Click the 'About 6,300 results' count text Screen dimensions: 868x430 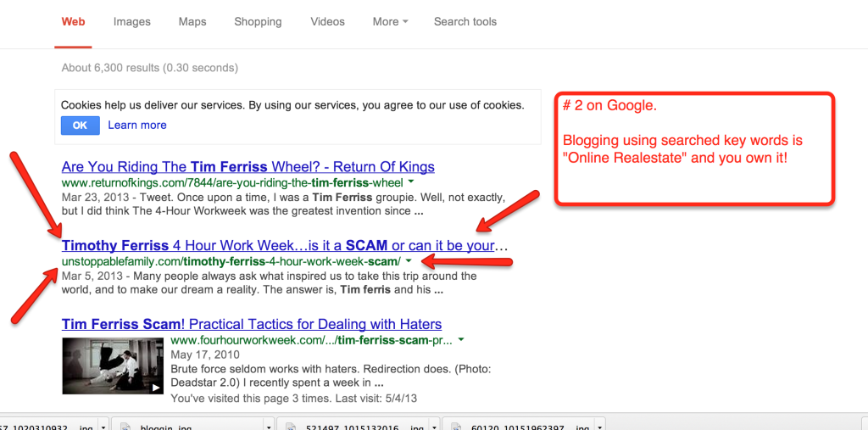click(x=149, y=68)
